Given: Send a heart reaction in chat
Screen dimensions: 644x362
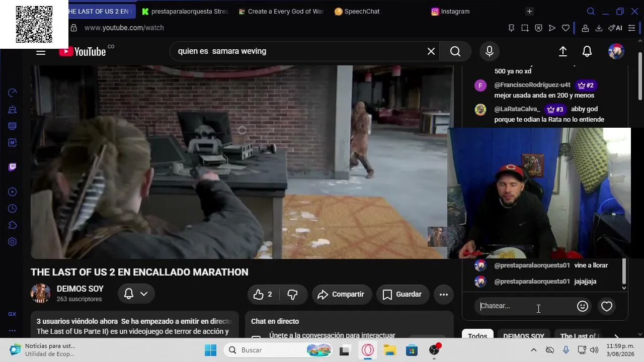Looking at the screenshot, I should pos(607,306).
